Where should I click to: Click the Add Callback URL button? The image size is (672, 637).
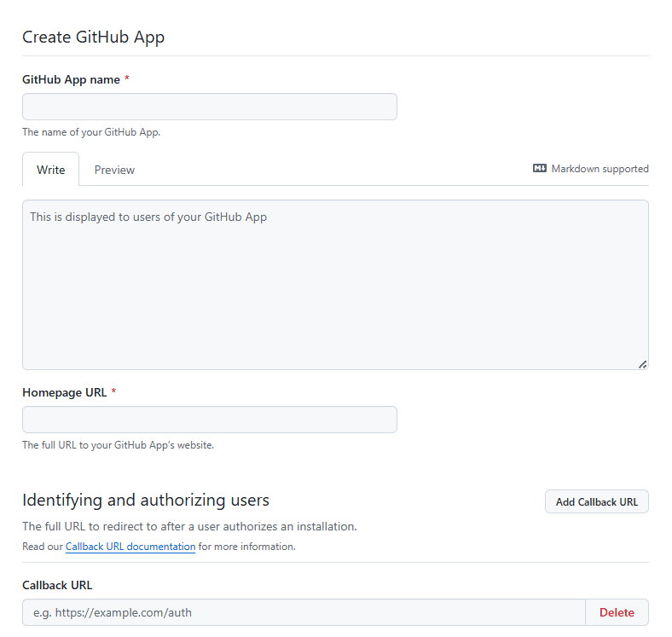pos(597,501)
